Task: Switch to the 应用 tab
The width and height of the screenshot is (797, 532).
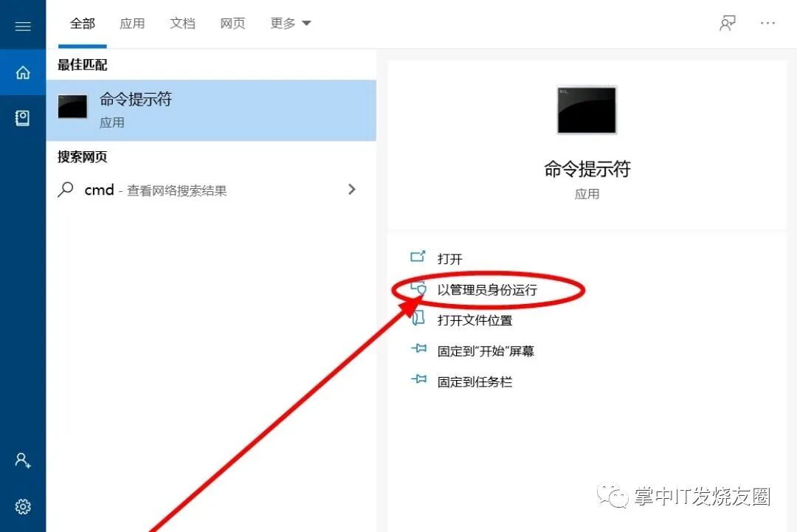Action: [x=133, y=23]
